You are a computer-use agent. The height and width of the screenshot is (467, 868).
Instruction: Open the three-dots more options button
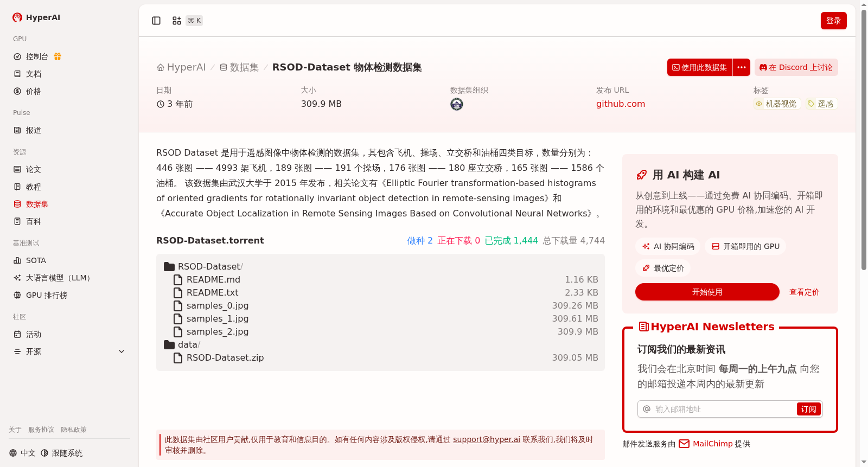pyautogui.click(x=742, y=67)
